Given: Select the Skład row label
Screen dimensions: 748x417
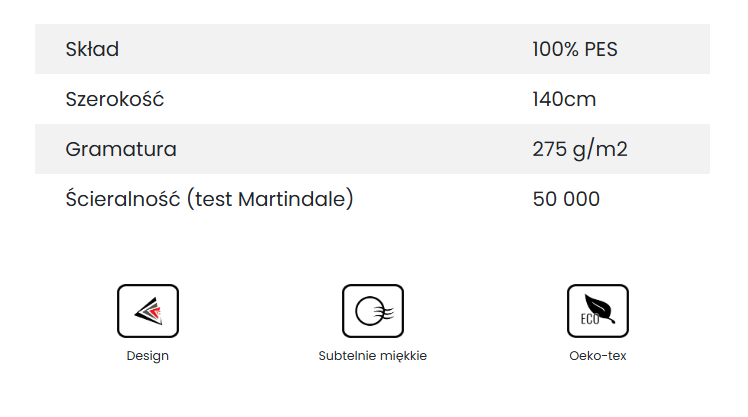Looking at the screenshot, I should (92, 49).
